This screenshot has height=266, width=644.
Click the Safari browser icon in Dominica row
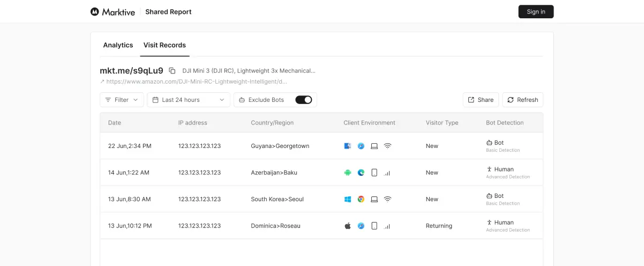[361, 226]
